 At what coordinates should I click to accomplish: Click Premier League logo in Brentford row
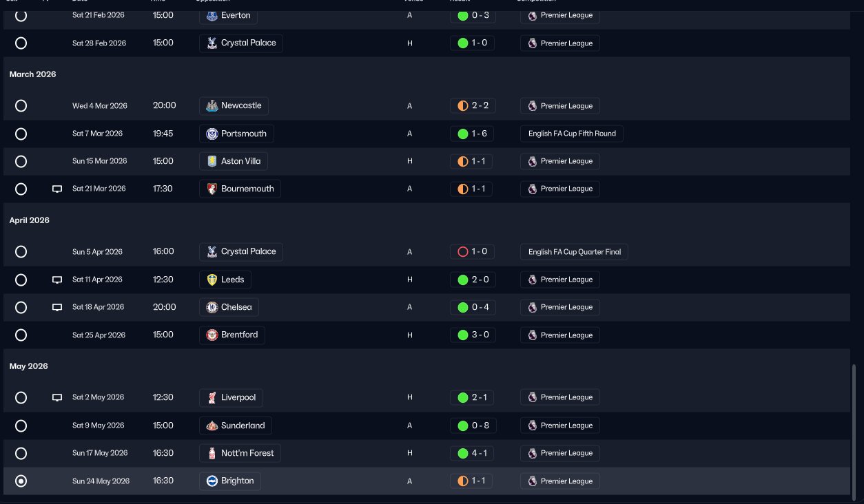(x=532, y=335)
